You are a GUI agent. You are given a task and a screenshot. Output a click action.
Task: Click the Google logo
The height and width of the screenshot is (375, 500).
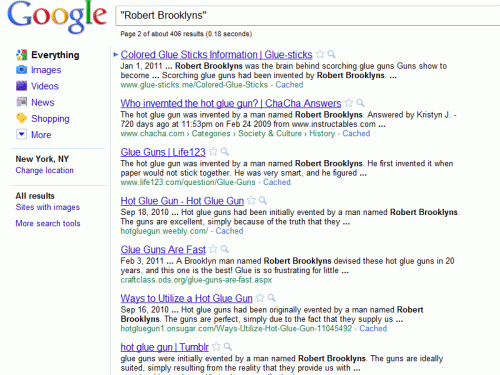tap(57, 17)
